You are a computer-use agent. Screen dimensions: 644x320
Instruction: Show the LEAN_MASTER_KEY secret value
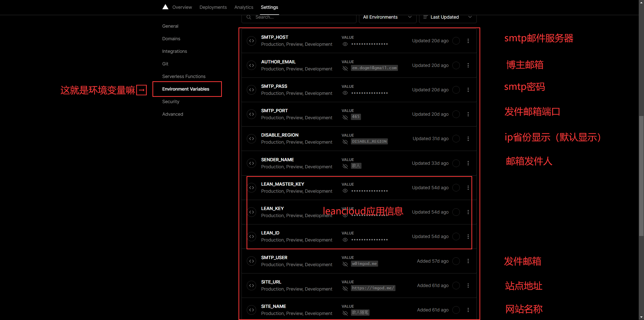tap(345, 191)
